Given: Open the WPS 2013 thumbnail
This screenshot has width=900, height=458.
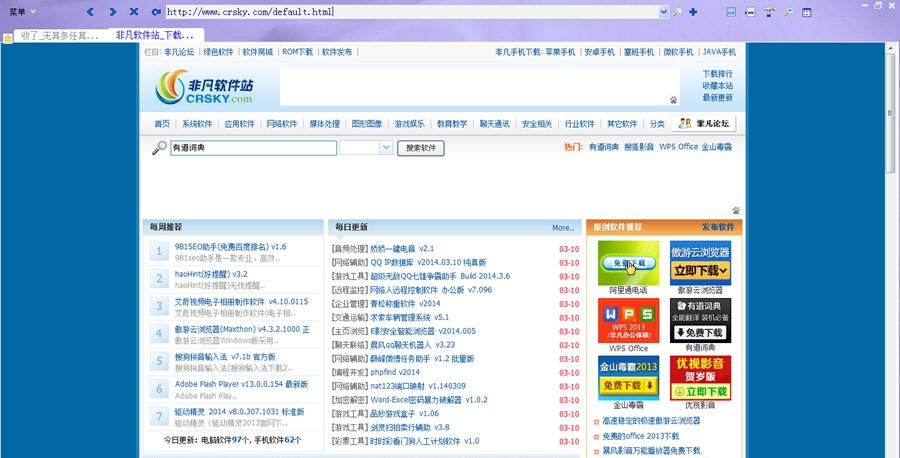Looking at the screenshot, I should [629, 320].
